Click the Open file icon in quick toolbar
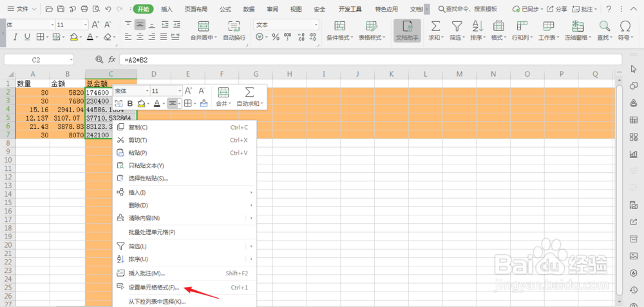The image size is (644, 307). pyautogui.click(x=50, y=8)
